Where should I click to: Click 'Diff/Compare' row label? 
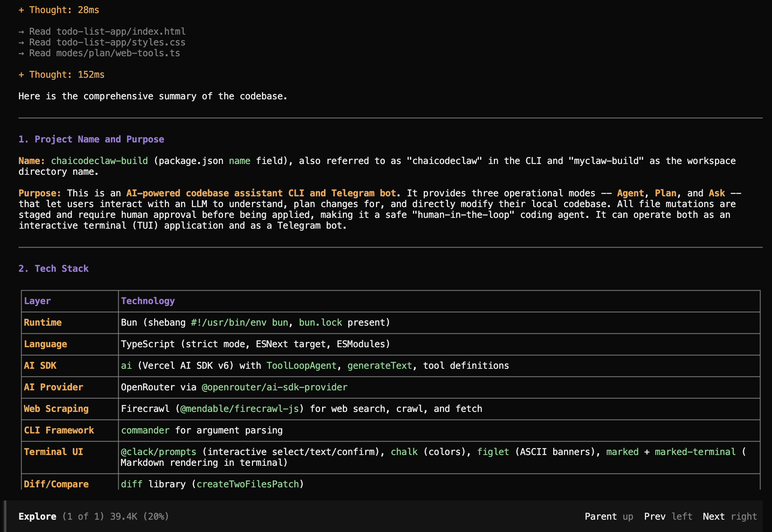tap(56, 484)
